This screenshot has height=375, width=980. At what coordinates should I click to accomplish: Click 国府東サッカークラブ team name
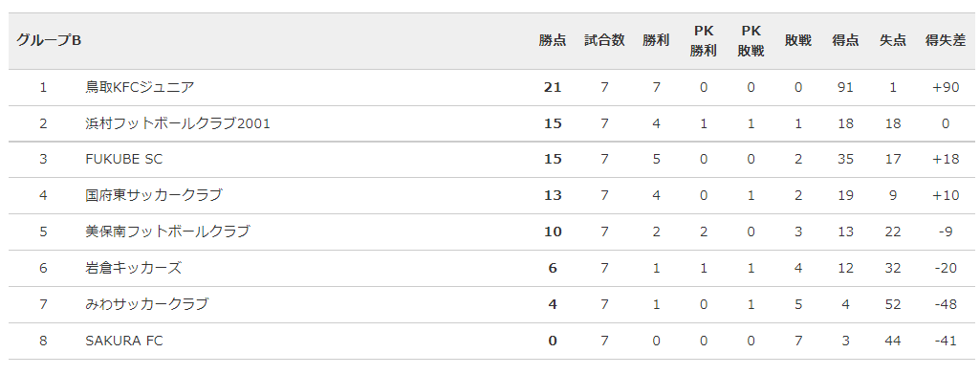coord(153,195)
